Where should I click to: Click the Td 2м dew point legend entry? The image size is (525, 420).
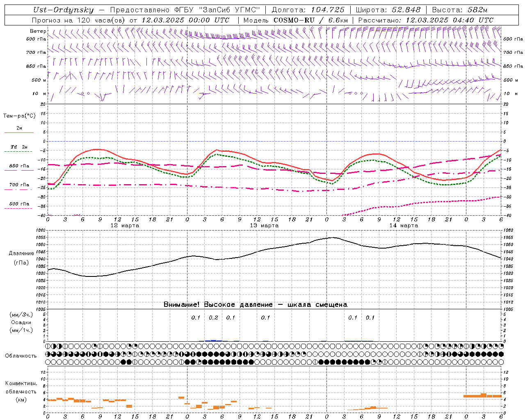point(19,147)
